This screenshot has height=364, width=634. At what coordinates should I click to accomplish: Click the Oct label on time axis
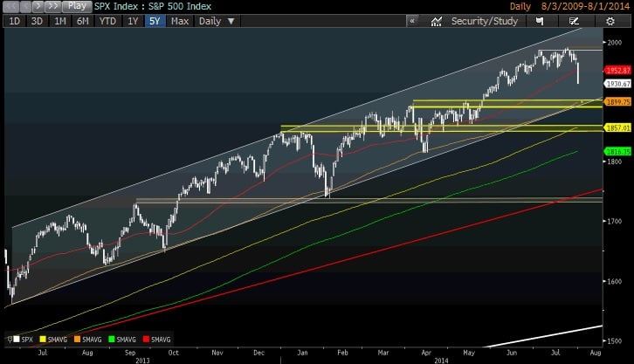coord(173,353)
